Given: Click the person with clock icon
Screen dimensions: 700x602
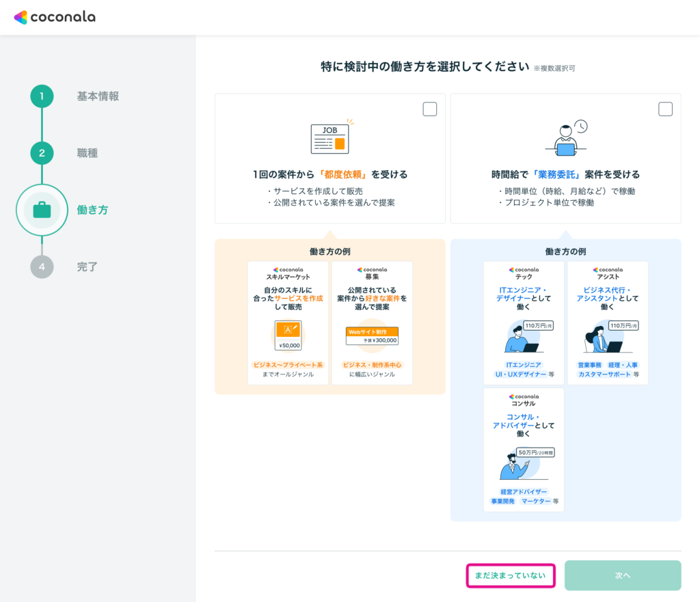Looking at the screenshot, I should click(566, 138).
